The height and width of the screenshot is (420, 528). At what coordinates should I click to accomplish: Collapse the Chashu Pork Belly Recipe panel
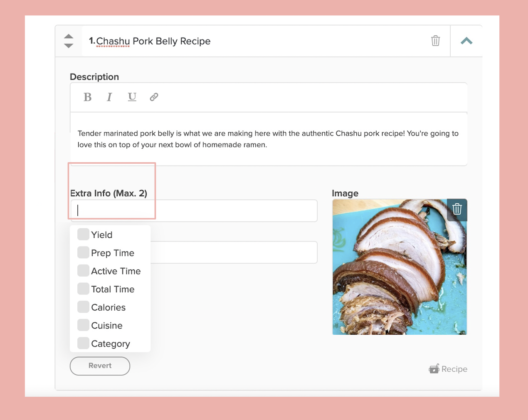coord(466,41)
